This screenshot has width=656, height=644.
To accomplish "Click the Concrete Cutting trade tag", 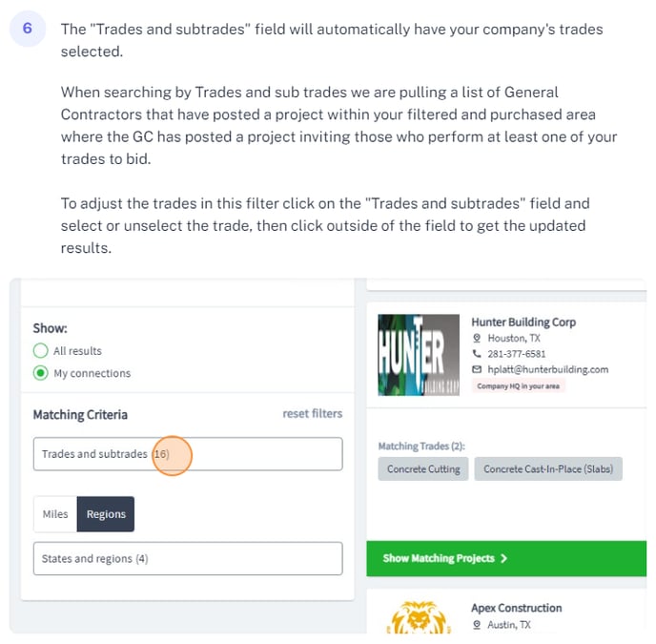I will (x=423, y=469).
